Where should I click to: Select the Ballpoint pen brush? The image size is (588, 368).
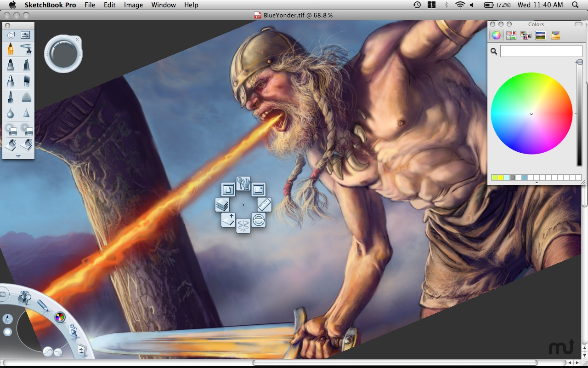(11, 81)
